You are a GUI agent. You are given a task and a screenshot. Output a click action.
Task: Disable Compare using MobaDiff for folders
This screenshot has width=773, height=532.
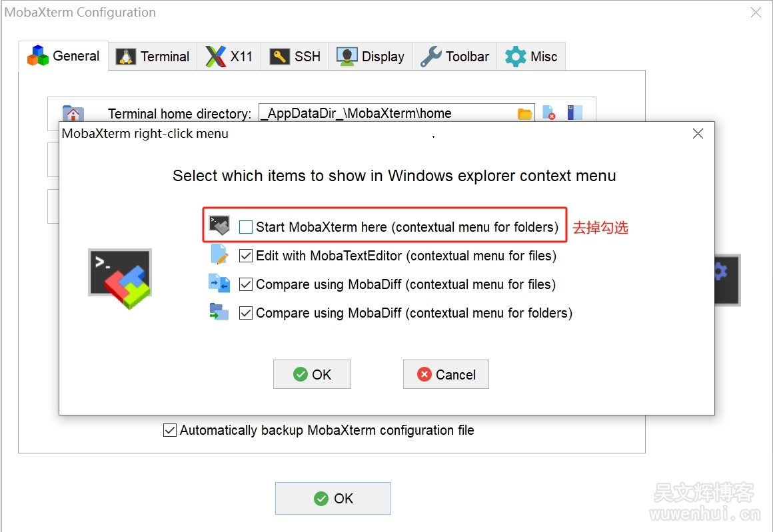(x=246, y=313)
